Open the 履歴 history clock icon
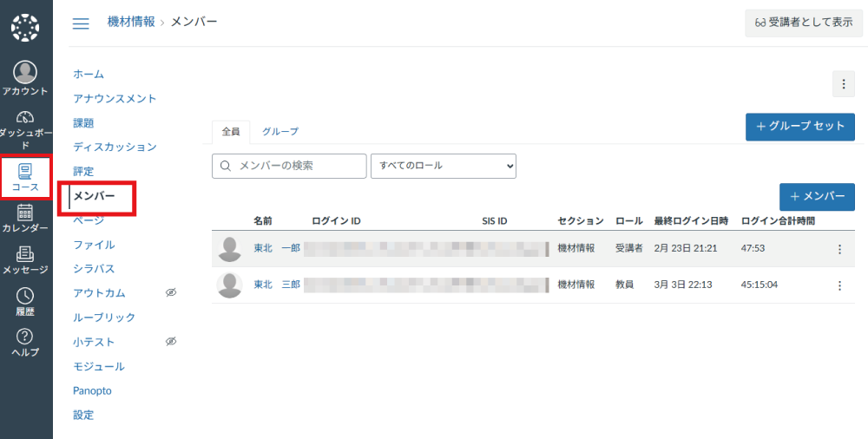This screenshot has height=439, width=868. (x=25, y=296)
